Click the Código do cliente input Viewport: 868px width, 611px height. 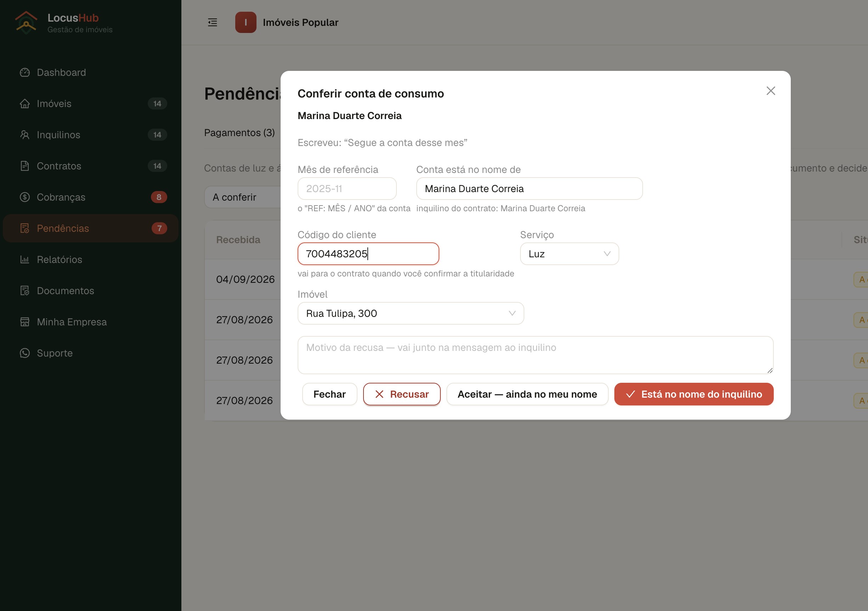368,254
